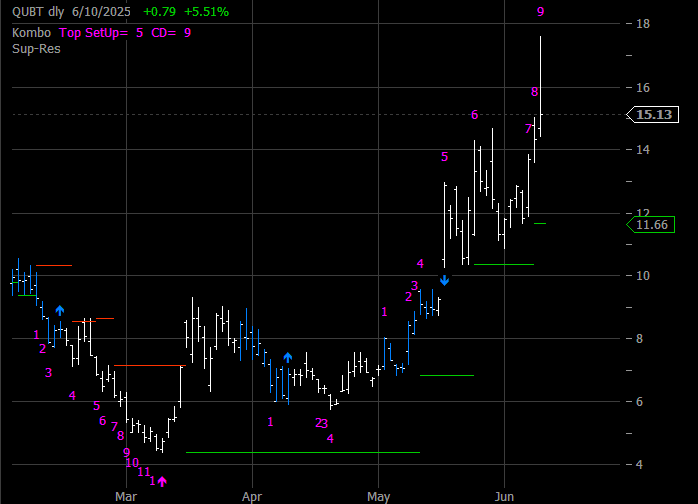Select the long green support line near 4.4
698x504 pixels.
[x=303, y=452]
